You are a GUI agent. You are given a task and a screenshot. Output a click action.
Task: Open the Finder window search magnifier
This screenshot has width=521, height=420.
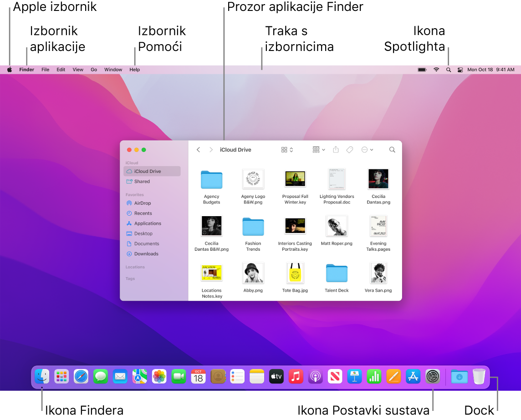(392, 149)
